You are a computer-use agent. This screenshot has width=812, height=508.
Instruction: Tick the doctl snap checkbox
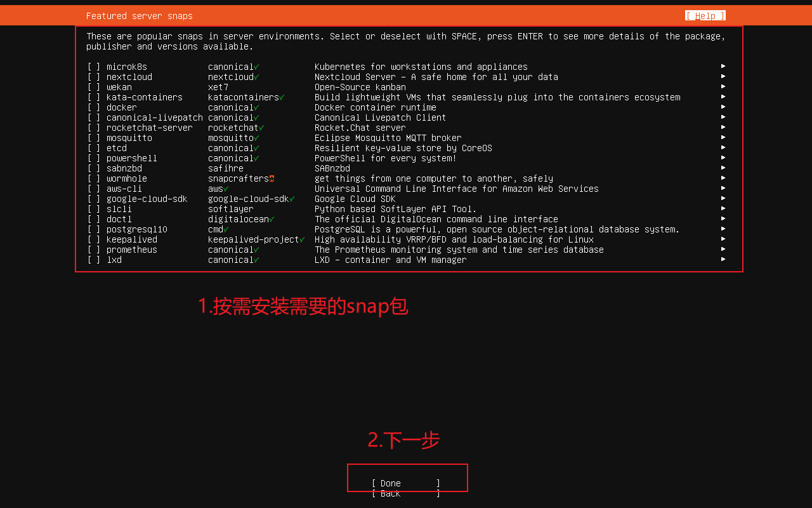point(94,219)
